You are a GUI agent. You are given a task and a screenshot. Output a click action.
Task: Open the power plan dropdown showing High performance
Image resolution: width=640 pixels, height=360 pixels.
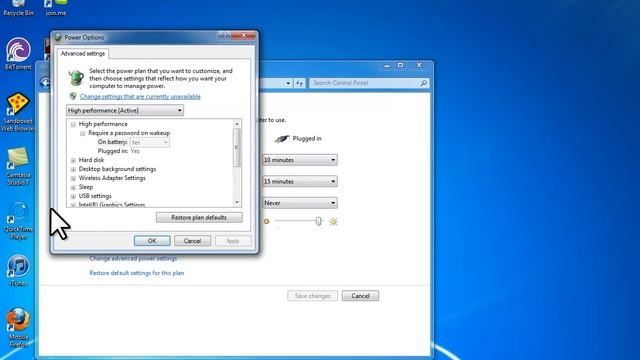pyautogui.click(x=125, y=111)
